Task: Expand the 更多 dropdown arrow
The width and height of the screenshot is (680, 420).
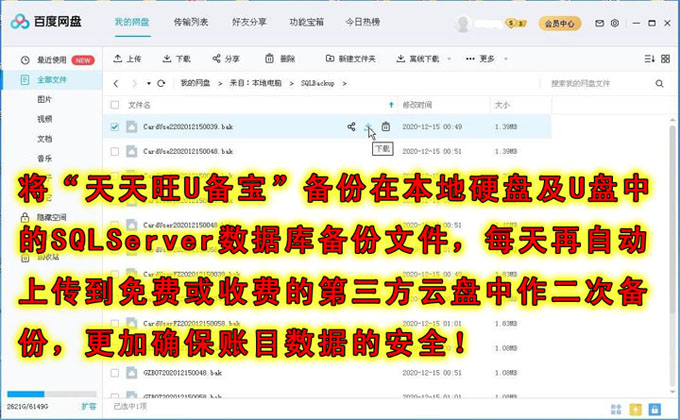Action: pos(506,59)
